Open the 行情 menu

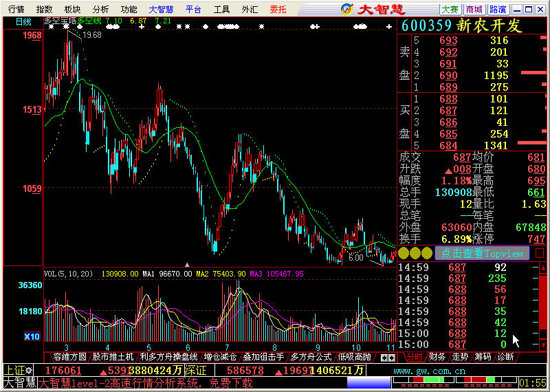[16, 10]
